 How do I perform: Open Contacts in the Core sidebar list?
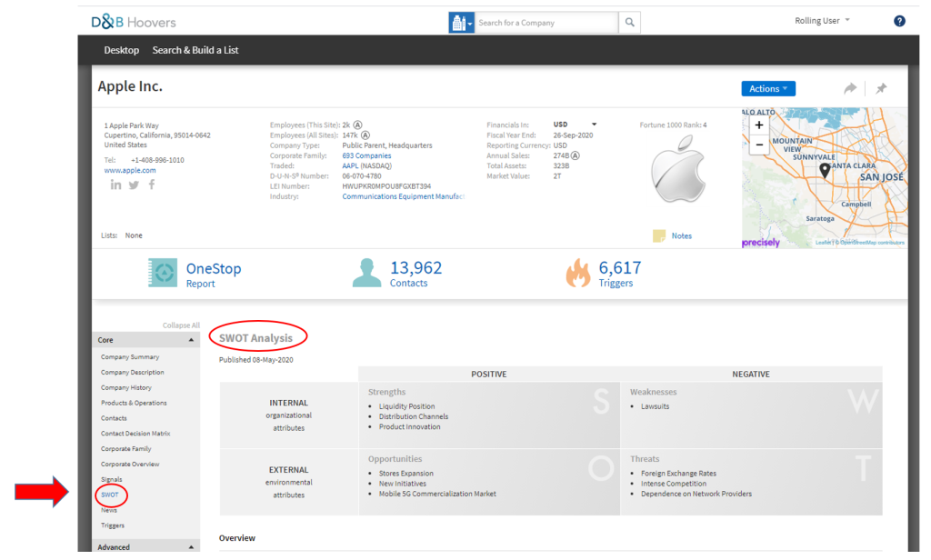click(x=114, y=419)
